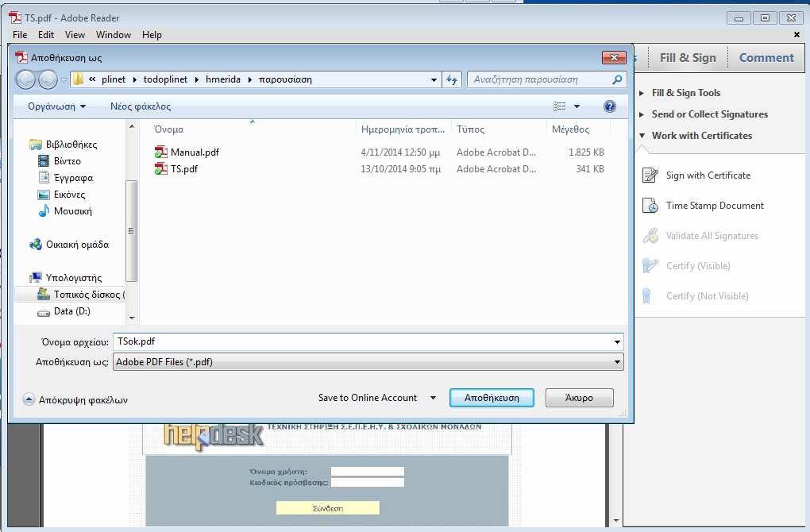Click the Άκυρο cancel button
The image size is (810, 532).
click(x=579, y=398)
